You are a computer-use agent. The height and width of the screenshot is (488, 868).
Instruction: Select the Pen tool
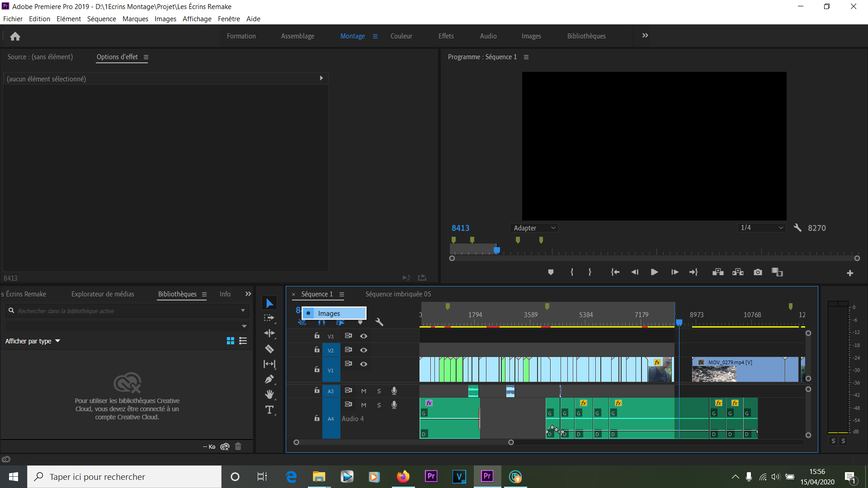coord(269,379)
